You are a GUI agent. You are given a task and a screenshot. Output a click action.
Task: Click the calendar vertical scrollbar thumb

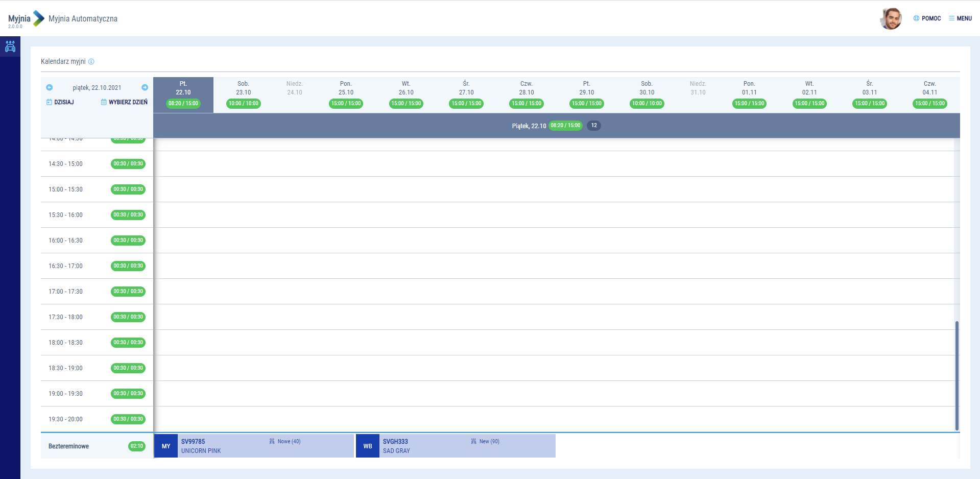957,375
